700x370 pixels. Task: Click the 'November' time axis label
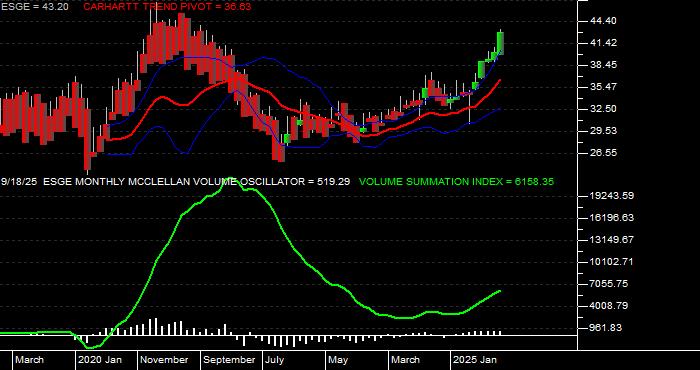coord(165,360)
